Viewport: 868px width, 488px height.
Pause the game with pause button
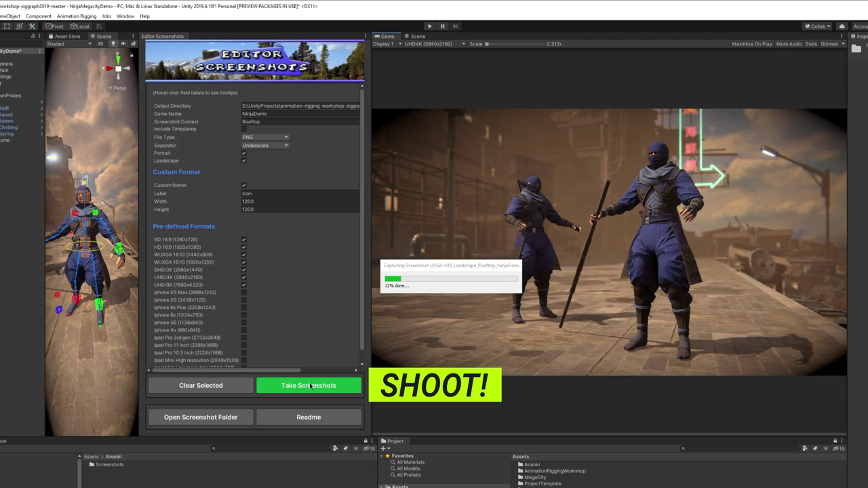click(442, 26)
